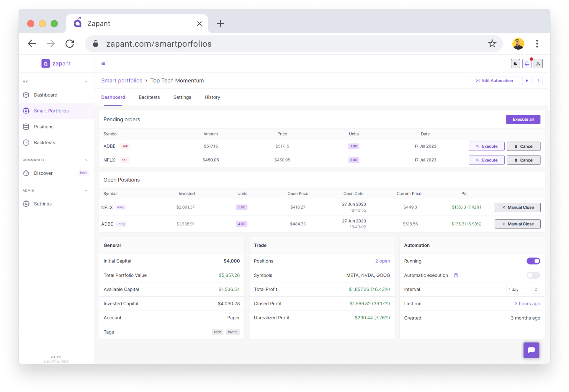This screenshot has width=569, height=392.
Task: Open the Positions database icon in sidebar
Action: pyautogui.click(x=26, y=127)
